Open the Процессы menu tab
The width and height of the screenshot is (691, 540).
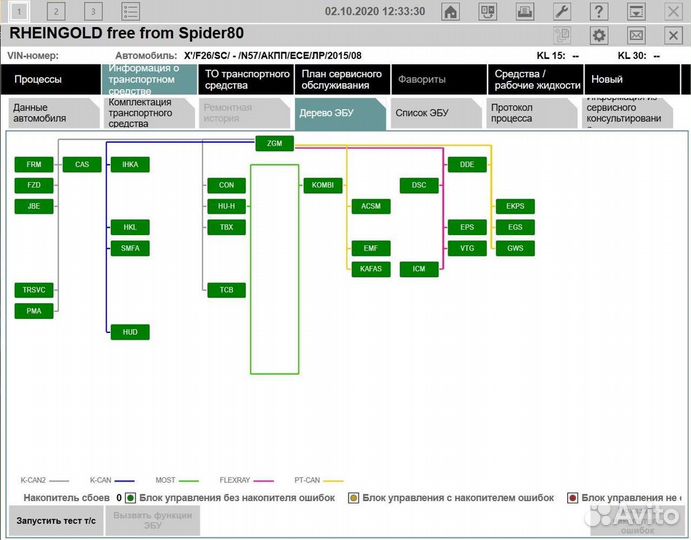48,80
